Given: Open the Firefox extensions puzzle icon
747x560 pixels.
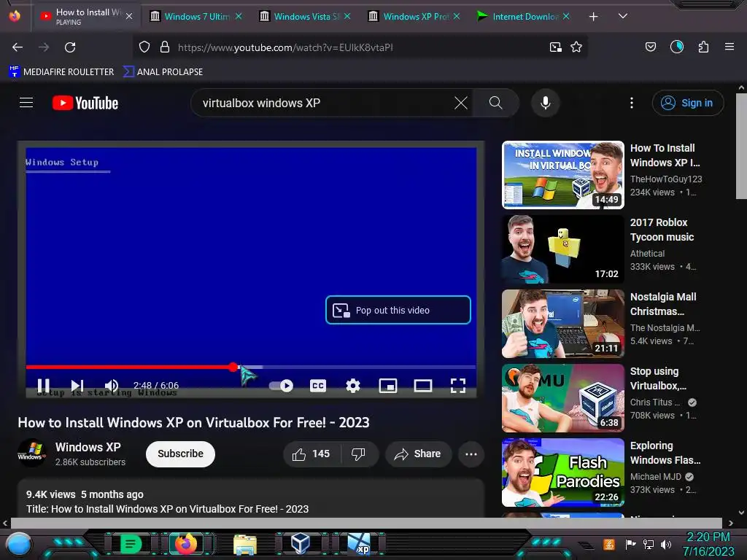Looking at the screenshot, I should point(703,47).
